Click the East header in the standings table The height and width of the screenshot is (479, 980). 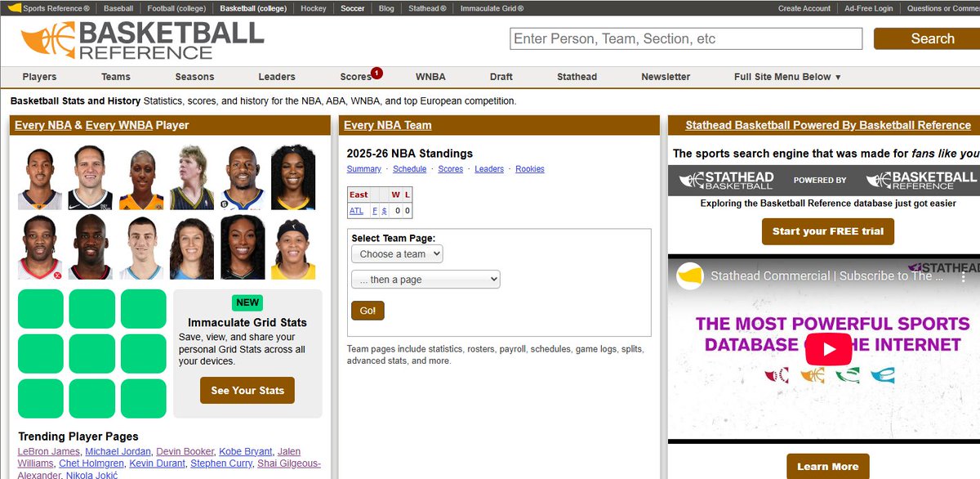pyautogui.click(x=359, y=195)
